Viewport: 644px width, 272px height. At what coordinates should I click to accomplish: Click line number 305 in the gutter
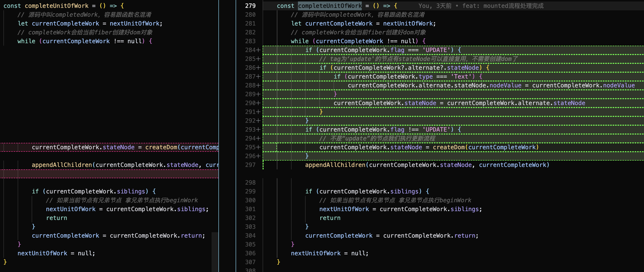click(x=250, y=244)
